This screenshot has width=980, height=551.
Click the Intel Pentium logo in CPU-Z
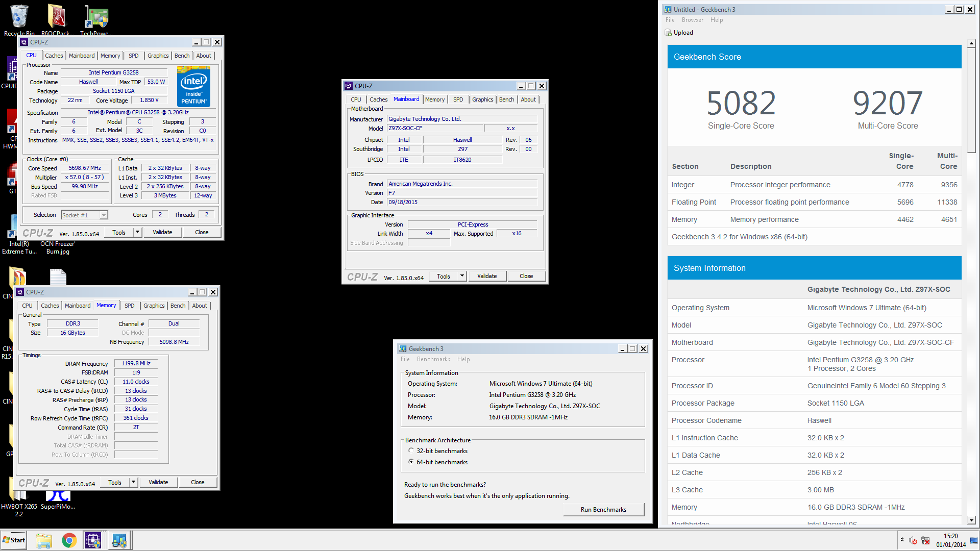pos(193,86)
